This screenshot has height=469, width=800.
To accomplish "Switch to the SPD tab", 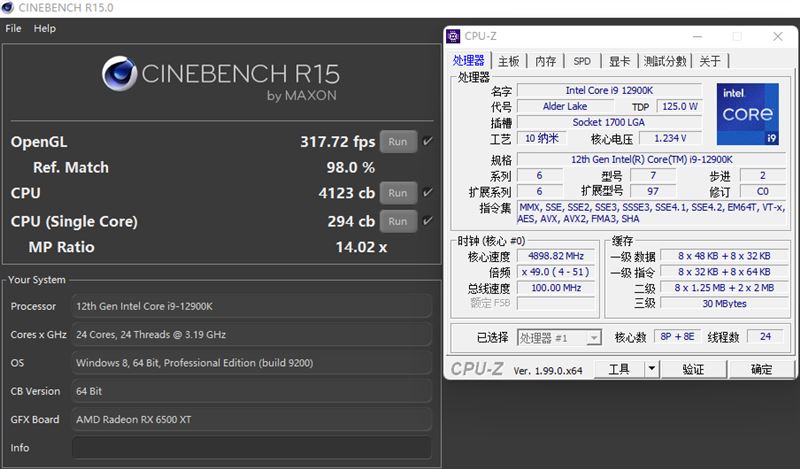I will (x=581, y=61).
